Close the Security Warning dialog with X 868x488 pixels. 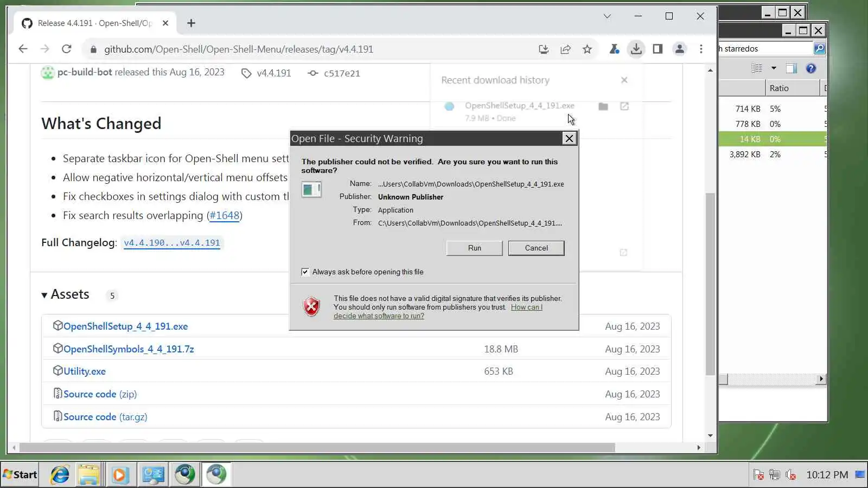click(x=569, y=138)
